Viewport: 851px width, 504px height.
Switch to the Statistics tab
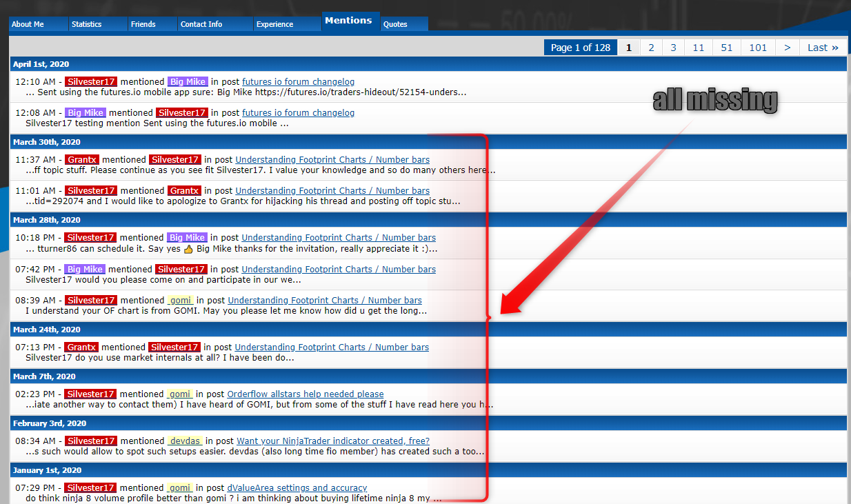(97, 24)
